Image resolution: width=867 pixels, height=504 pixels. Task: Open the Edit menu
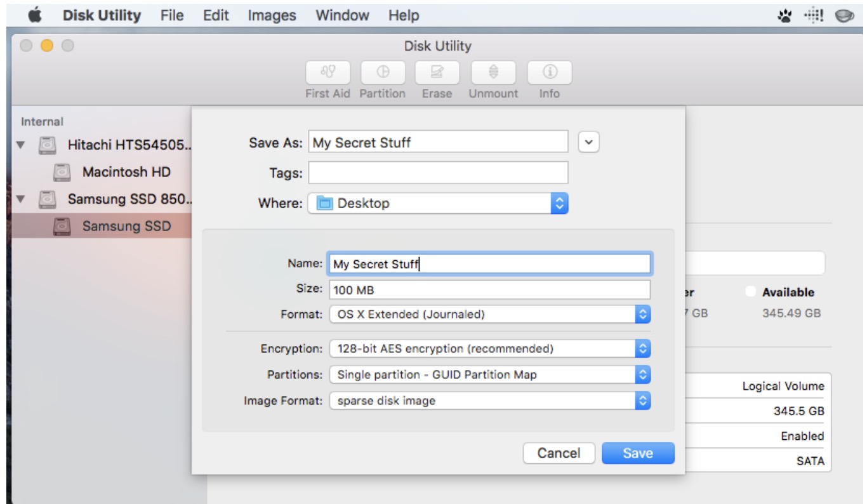(216, 15)
